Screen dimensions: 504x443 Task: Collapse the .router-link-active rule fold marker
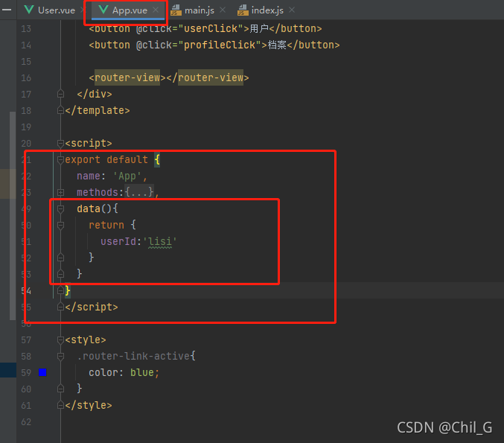(x=60, y=356)
